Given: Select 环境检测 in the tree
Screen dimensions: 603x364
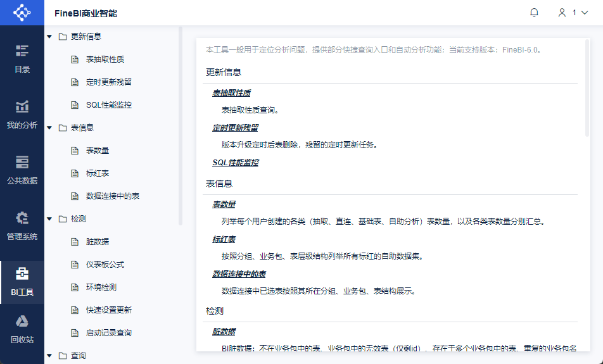Looking at the screenshot, I should 101,287.
